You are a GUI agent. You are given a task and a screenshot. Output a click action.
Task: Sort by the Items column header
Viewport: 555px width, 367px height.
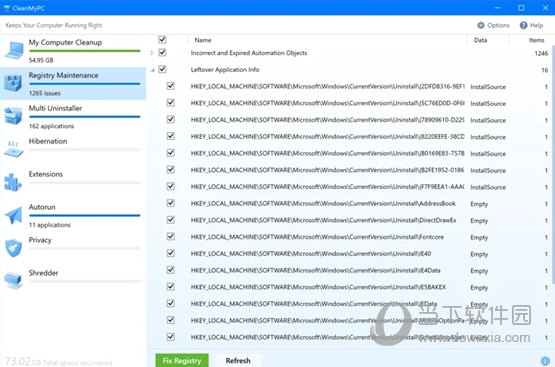pyautogui.click(x=536, y=40)
